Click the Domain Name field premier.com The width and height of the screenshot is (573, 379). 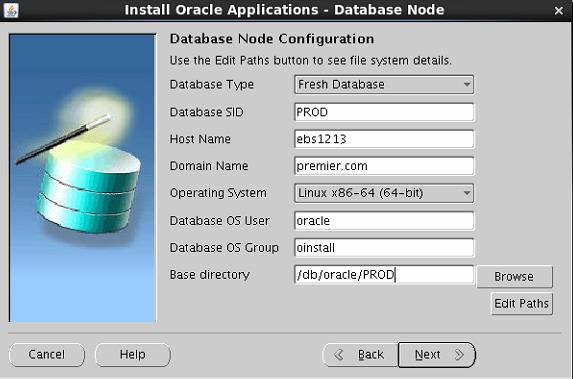(384, 166)
